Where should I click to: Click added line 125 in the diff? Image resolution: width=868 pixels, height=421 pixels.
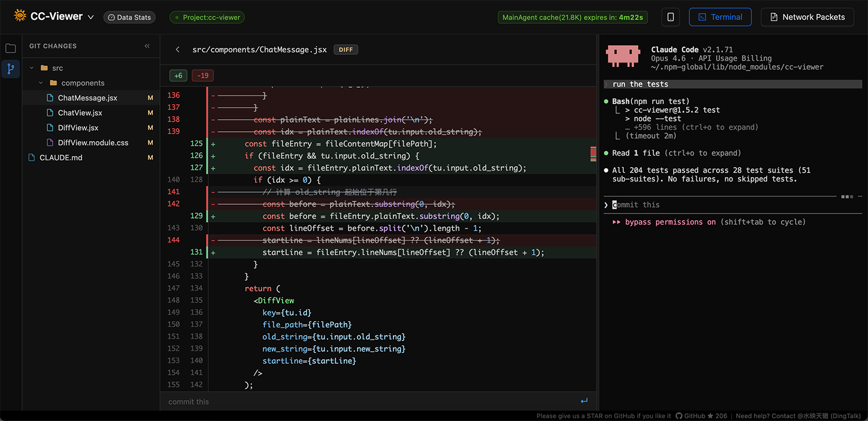379,144
